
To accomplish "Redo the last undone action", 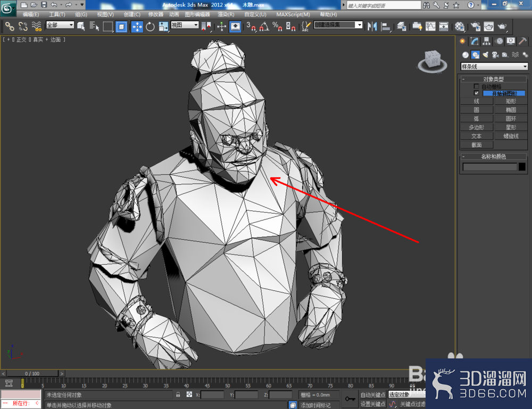I will click(68, 5).
